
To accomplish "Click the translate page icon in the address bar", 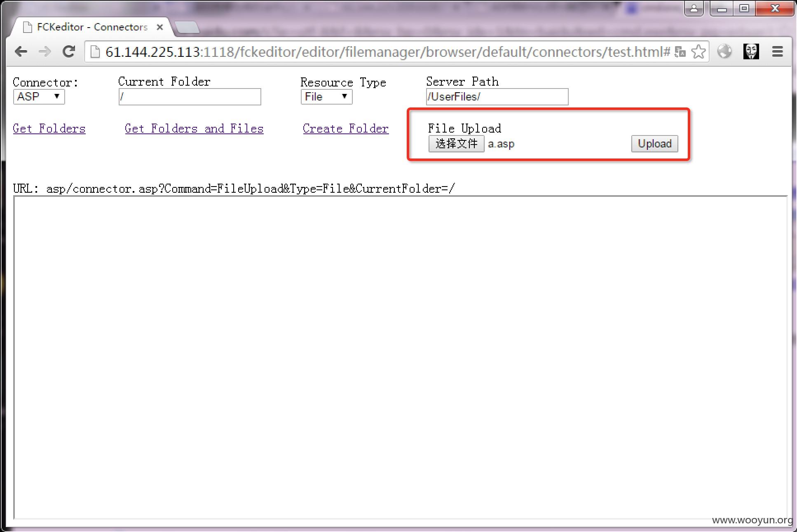I will [x=680, y=52].
